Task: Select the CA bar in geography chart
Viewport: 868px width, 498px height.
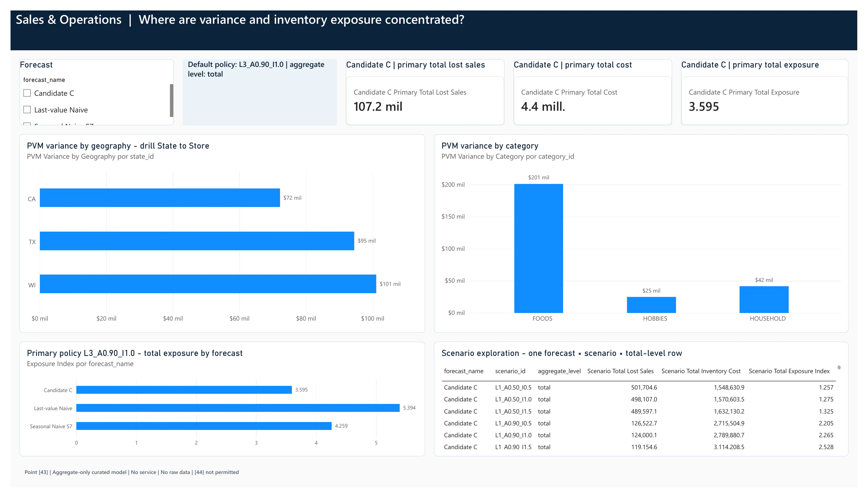Action: [159, 198]
